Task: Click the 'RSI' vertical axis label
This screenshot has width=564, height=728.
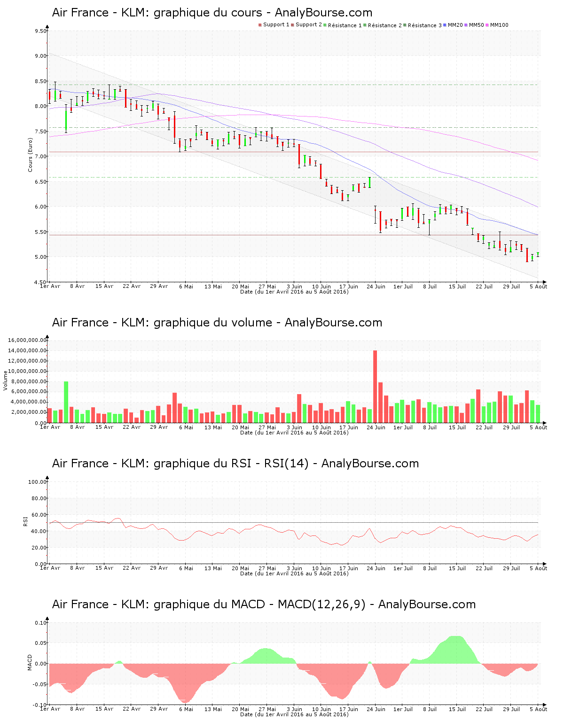Action: tap(26, 521)
